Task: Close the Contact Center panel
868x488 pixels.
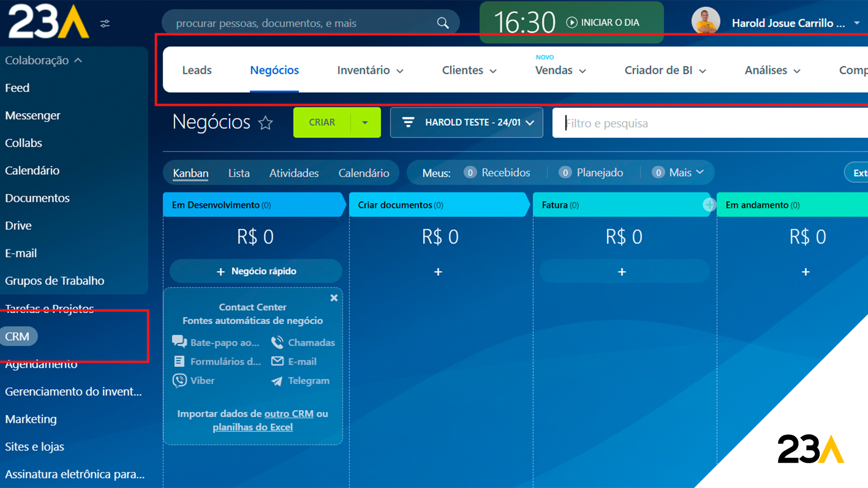Action: click(334, 298)
